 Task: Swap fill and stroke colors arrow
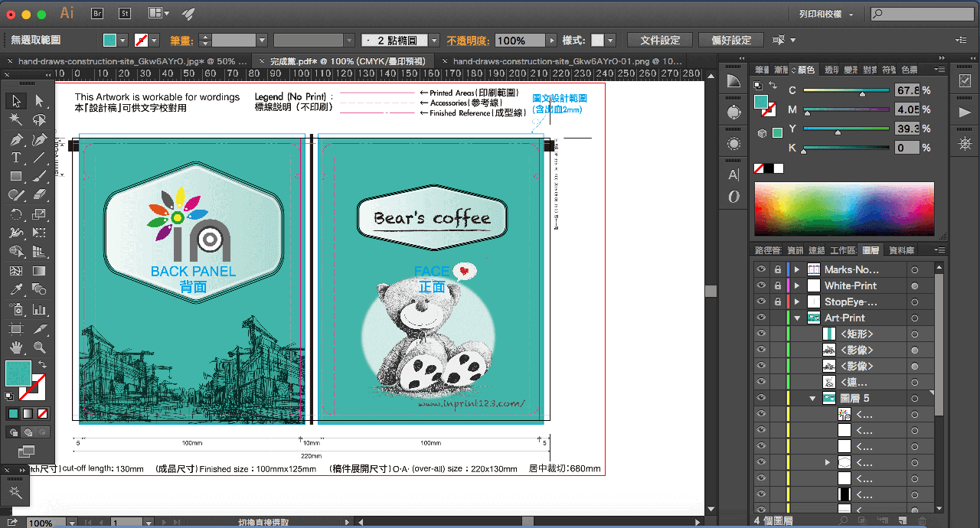click(43, 364)
